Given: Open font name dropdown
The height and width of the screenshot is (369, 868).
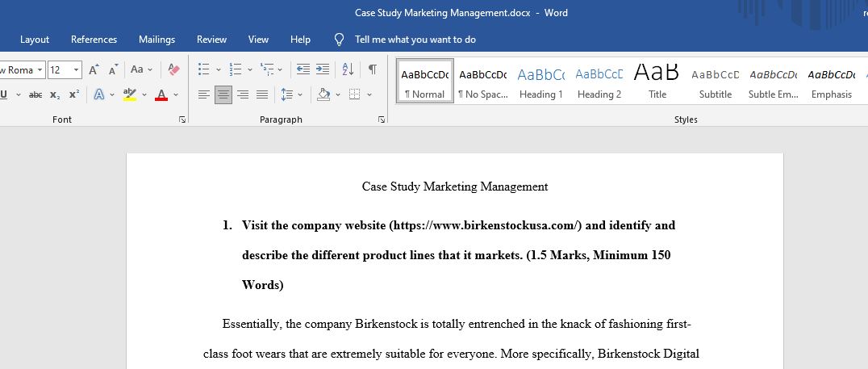Looking at the screenshot, I should tap(40, 69).
